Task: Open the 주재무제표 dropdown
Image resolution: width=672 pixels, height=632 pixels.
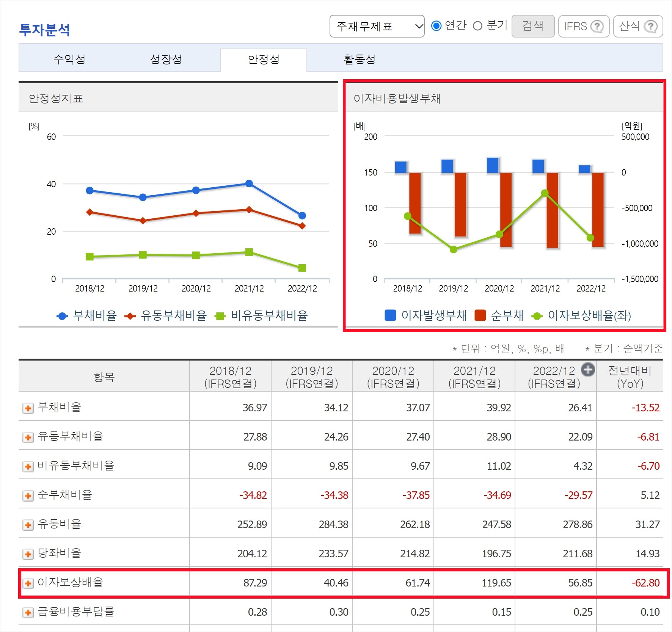Action: (377, 26)
